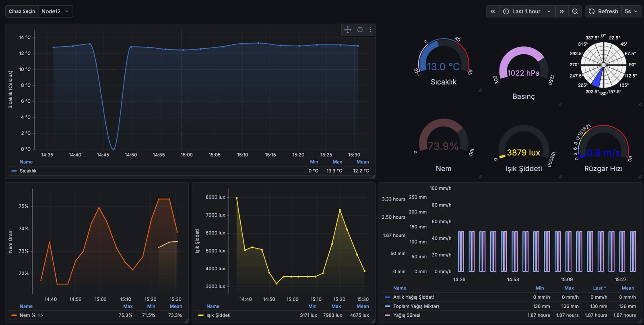
Task: Zoom out the time range
Action: (x=575, y=12)
